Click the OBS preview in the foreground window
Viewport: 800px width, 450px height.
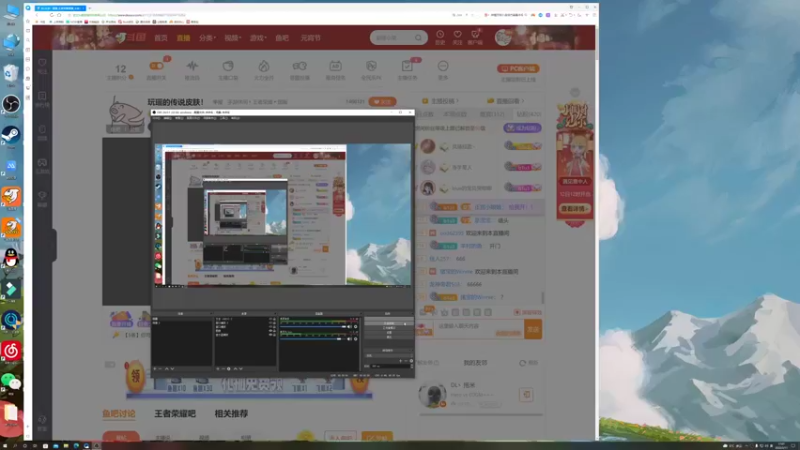point(283,215)
